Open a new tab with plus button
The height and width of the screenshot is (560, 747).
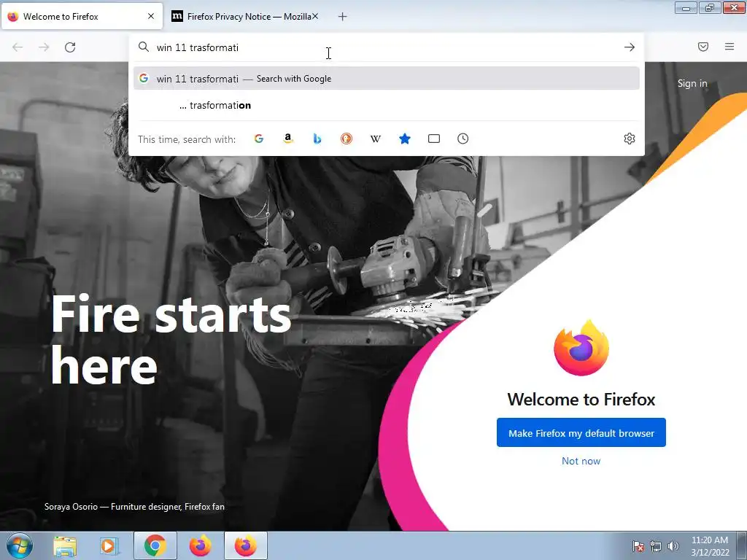342,17
